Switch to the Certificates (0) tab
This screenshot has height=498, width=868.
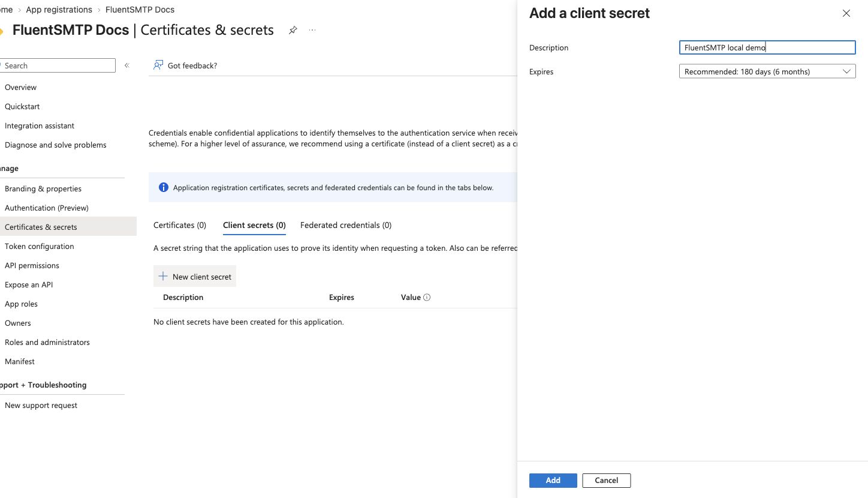(180, 225)
